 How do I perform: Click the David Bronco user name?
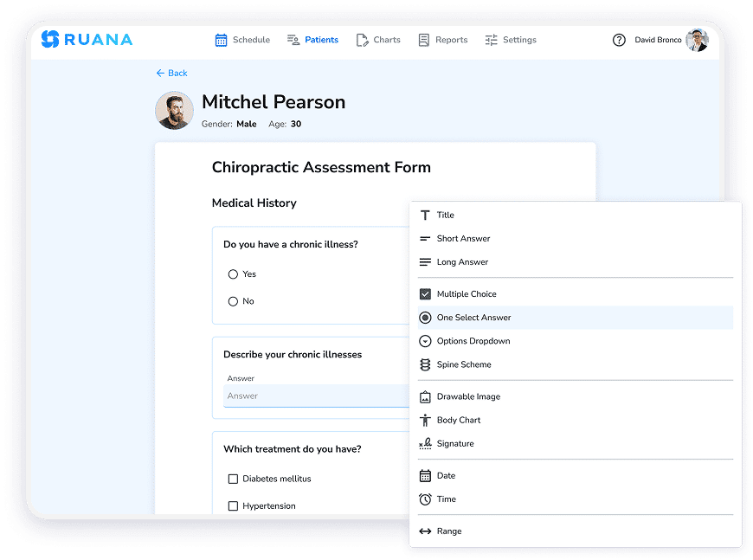click(x=658, y=40)
